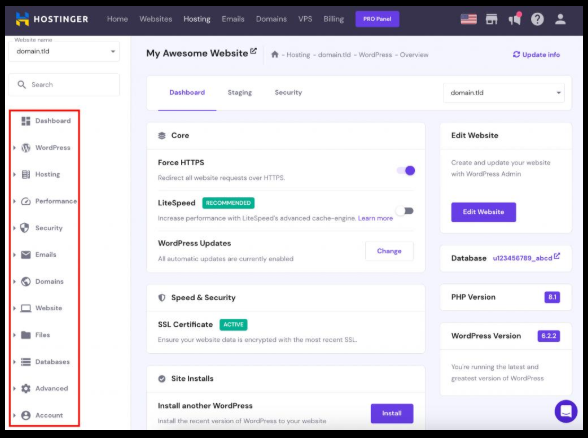The image size is (588, 438).
Task: Disable the Force HTTPS toggle
Action: 406,171
